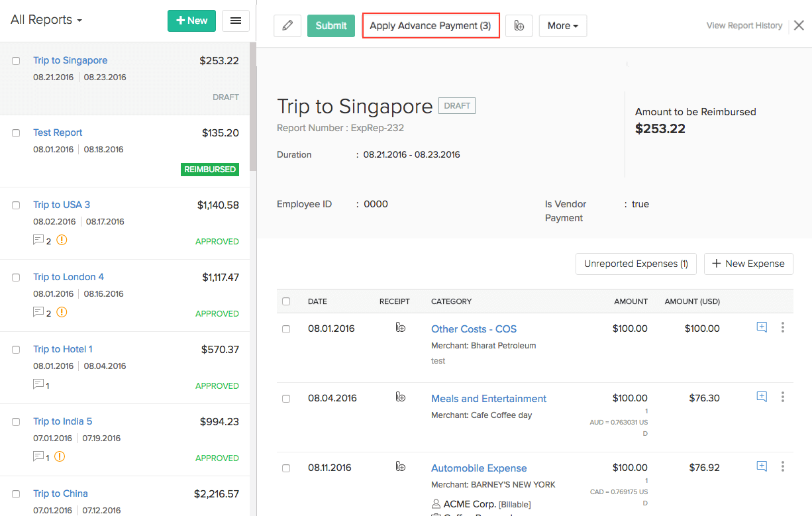This screenshot has width=812, height=516.
Task: Click the attach receipt icon in top toolbar
Action: pos(519,26)
